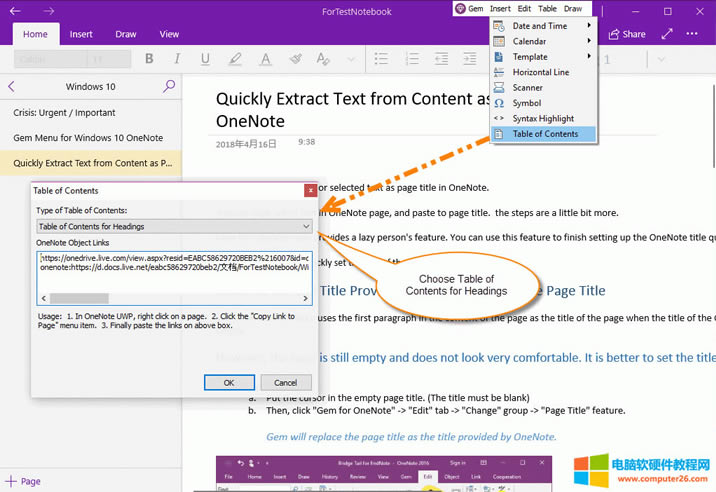Expand the Template submenu
Viewport: 716px width, 492px height.
589,57
